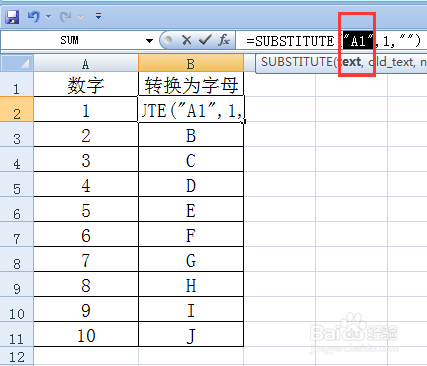Select column A header
Viewport: 427px width, 366px height.
(86, 63)
